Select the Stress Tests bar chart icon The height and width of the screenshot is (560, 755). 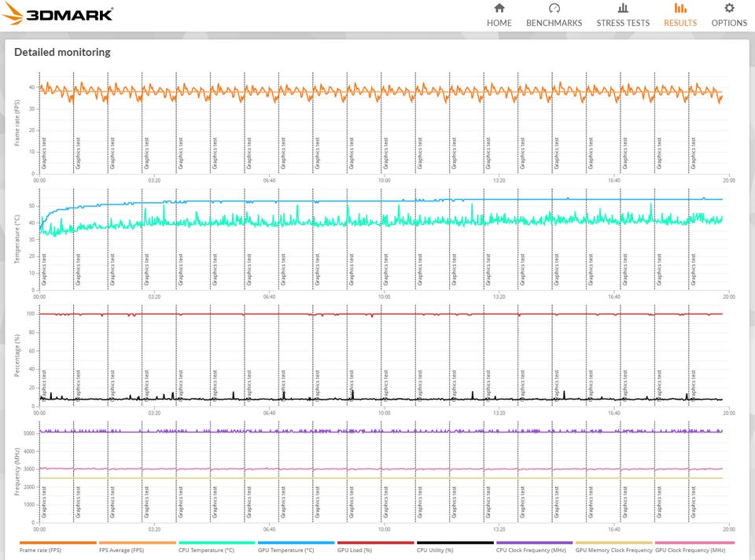[623, 9]
